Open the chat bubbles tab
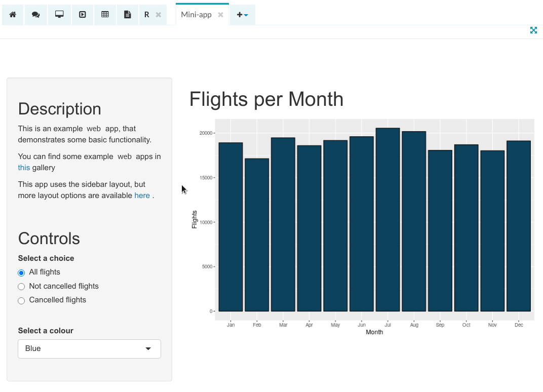This screenshot has width=543, height=392. 35,15
